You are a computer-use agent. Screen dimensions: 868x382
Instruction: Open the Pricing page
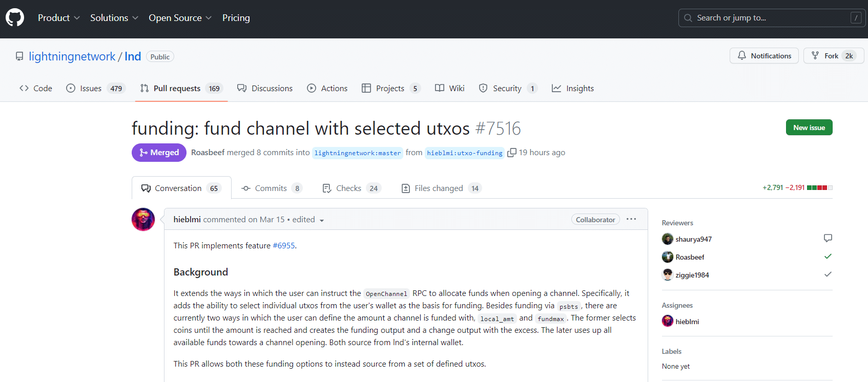(x=236, y=18)
